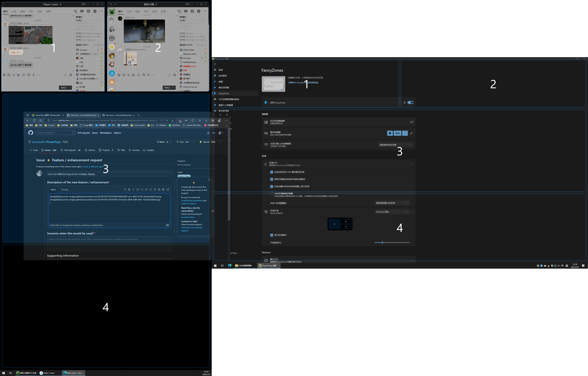Insert a code block in the issue description

(142, 189)
